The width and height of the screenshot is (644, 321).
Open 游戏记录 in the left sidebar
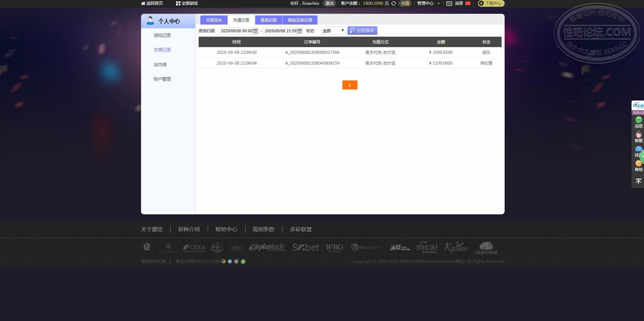162,35
